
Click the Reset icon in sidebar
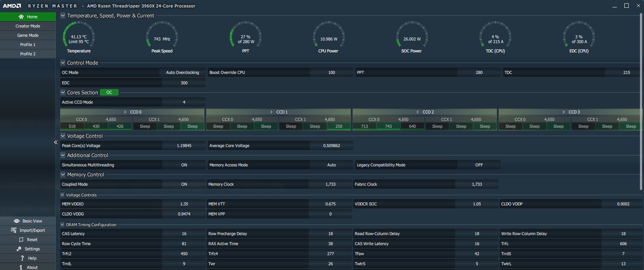point(21,240)
